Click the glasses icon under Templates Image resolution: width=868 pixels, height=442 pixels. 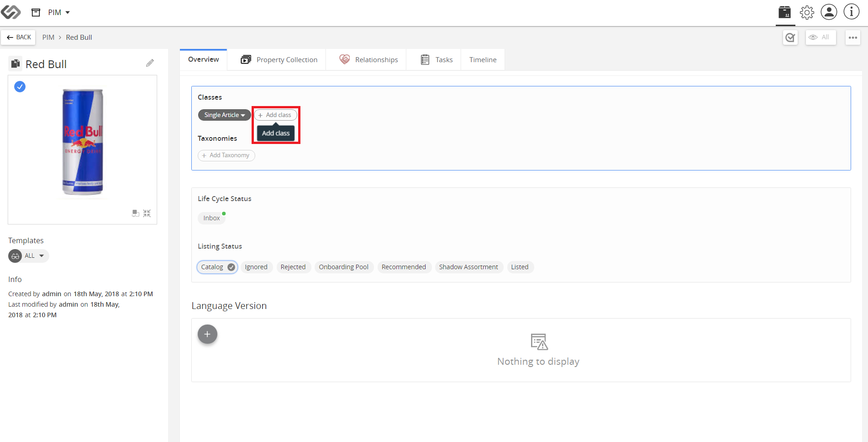point(15,256)
